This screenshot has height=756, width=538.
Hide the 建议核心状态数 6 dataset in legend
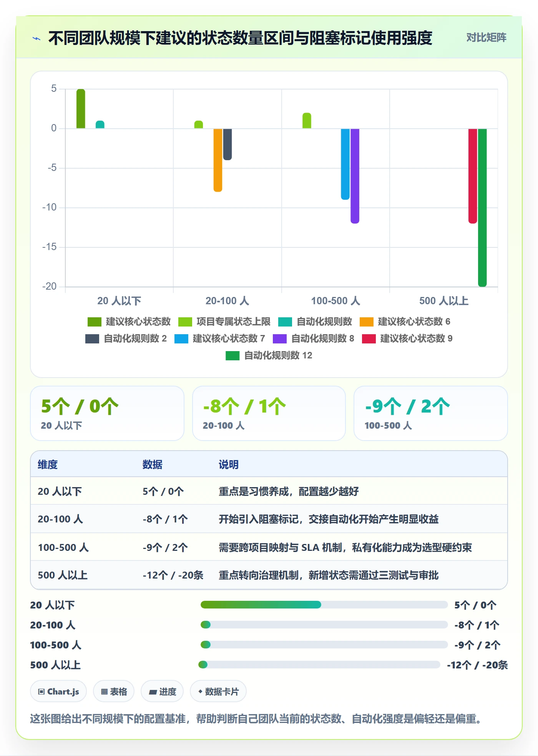point(405,322)
